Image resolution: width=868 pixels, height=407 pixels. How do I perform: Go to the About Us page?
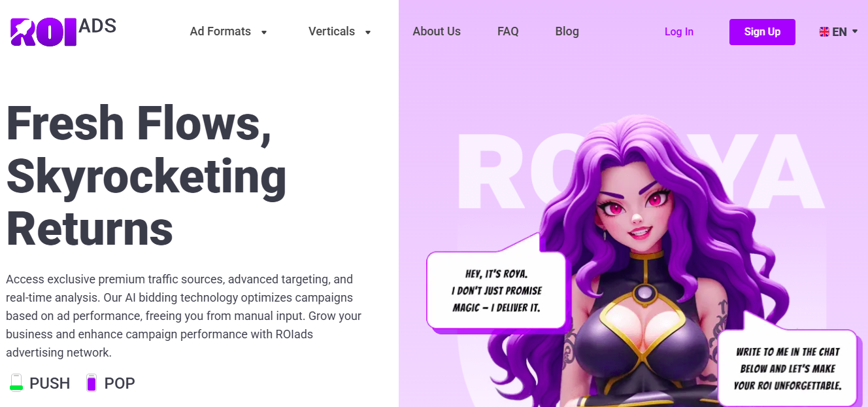437,31
